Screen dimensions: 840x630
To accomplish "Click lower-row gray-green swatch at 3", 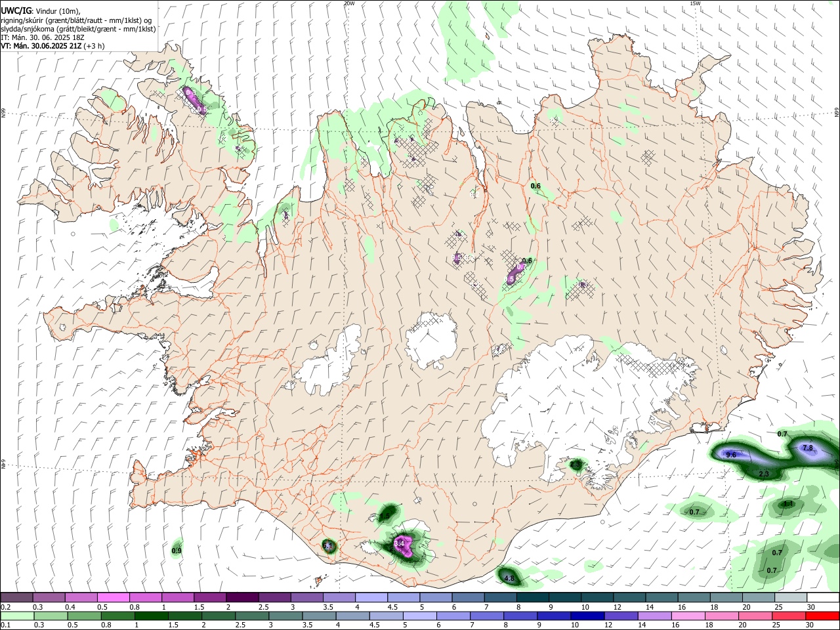I will pyautogui.click(x=285, y=616).
